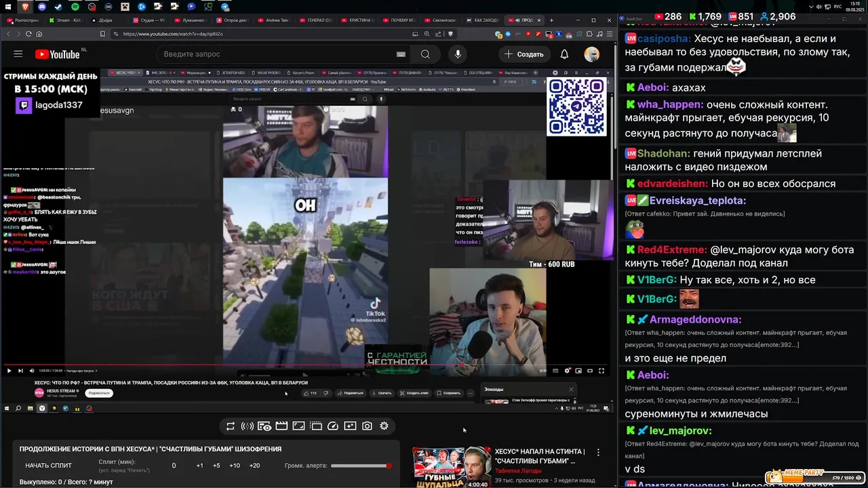Image resolution: width=868 pixels, height=488 pixels.
Task: Take a video screenshot with the camera icon
Action: (x=367, y=426)
